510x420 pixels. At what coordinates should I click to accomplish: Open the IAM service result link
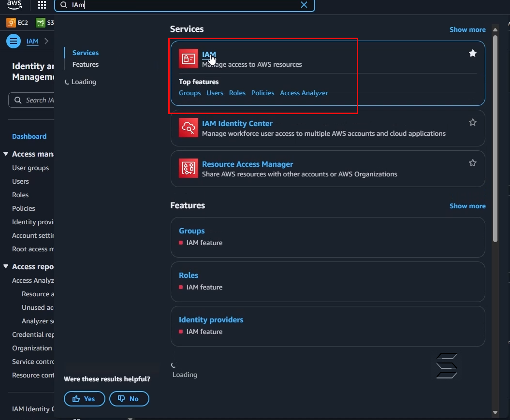(209, 54)
